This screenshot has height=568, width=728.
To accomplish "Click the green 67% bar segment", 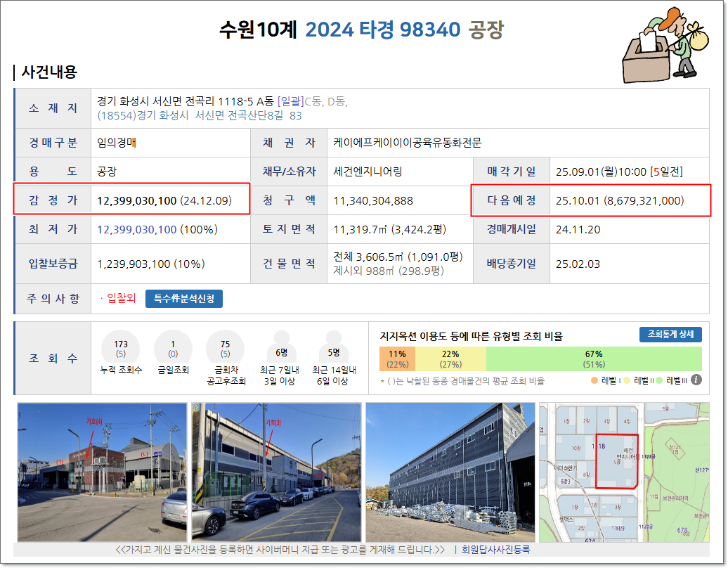I will pyautogui.click(x=594, y=359).
